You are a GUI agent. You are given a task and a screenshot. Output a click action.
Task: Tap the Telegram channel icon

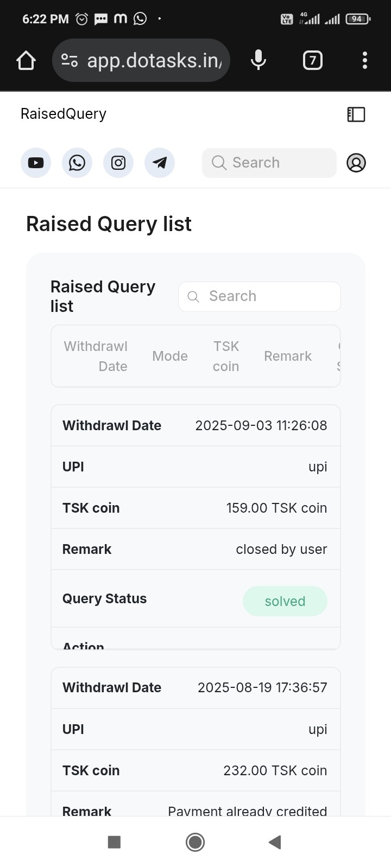[160, 163]
